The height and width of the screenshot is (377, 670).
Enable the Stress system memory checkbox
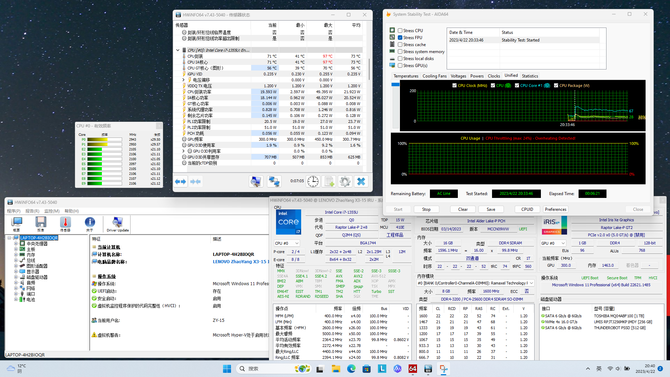400,51
